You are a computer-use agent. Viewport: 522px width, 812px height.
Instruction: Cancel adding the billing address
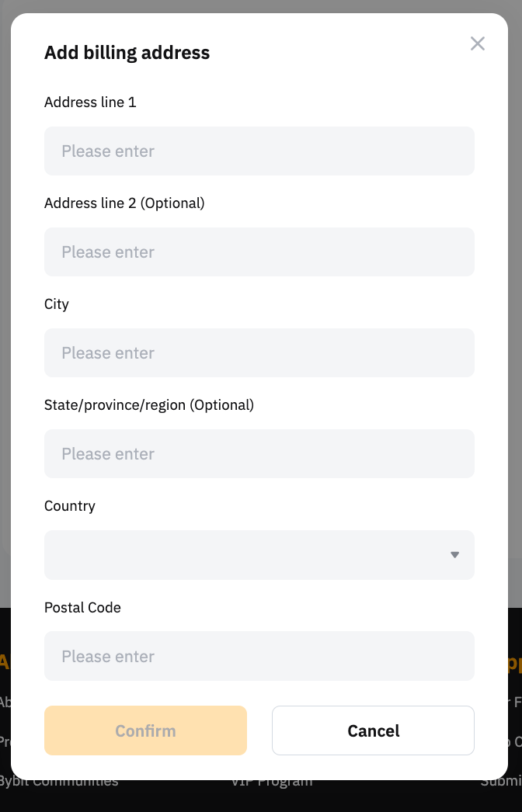[373, 730]
